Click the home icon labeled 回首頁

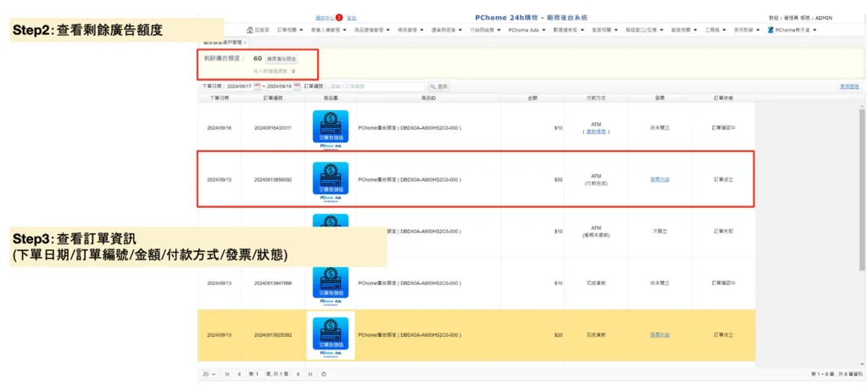pyautogui.click(x=258, y=30)
